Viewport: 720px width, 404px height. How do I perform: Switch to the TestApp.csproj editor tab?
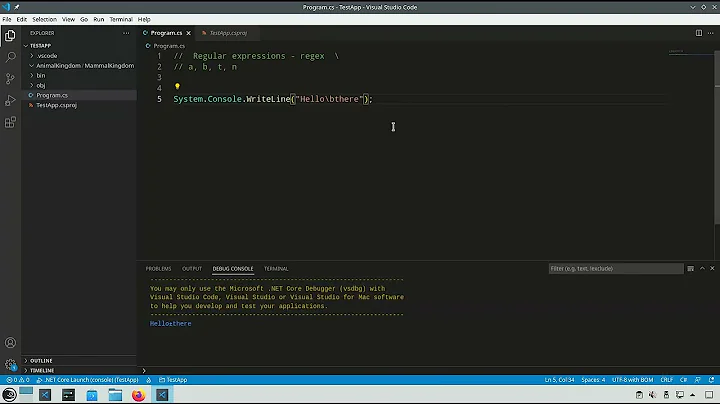227,33
